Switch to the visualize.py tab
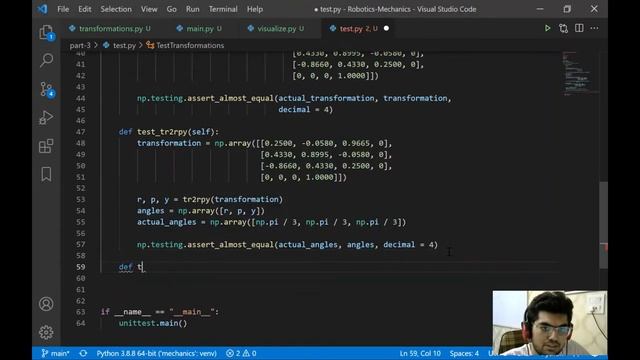This screenshot has height=360, width=640. point(276,28)
